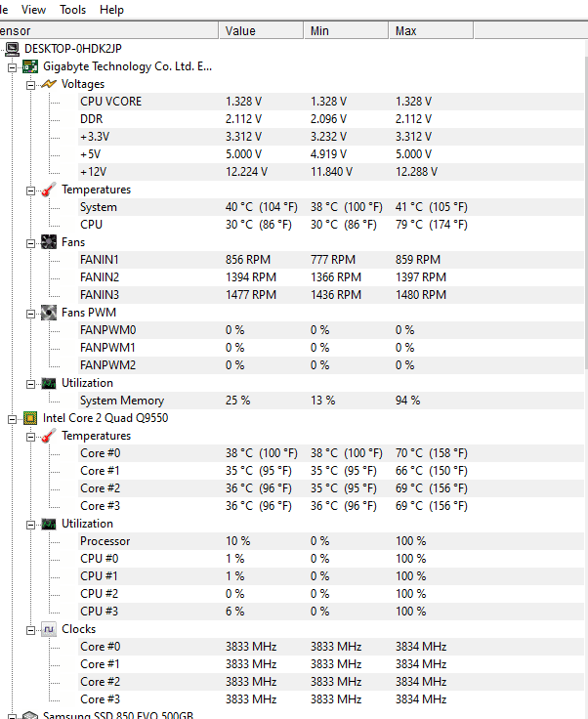Click the Gigabyte mainboard icon
Viewport: 588px width, 719px height.
(31, 66)
